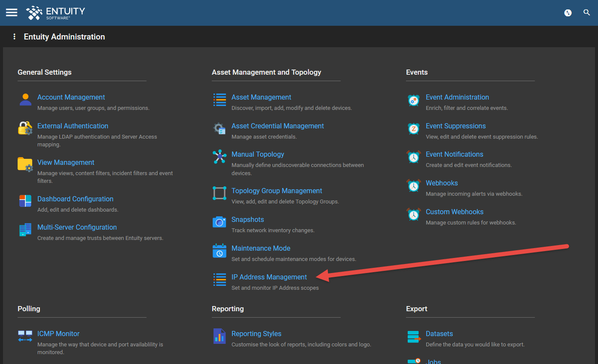Click the 'Entuity Administration' page title

click(x=64, y=37)
